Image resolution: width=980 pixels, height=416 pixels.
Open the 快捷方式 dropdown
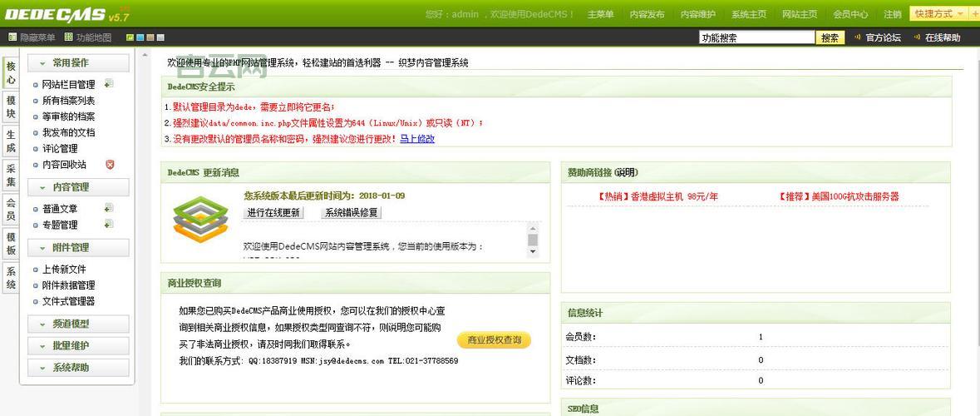click(938, 14)
